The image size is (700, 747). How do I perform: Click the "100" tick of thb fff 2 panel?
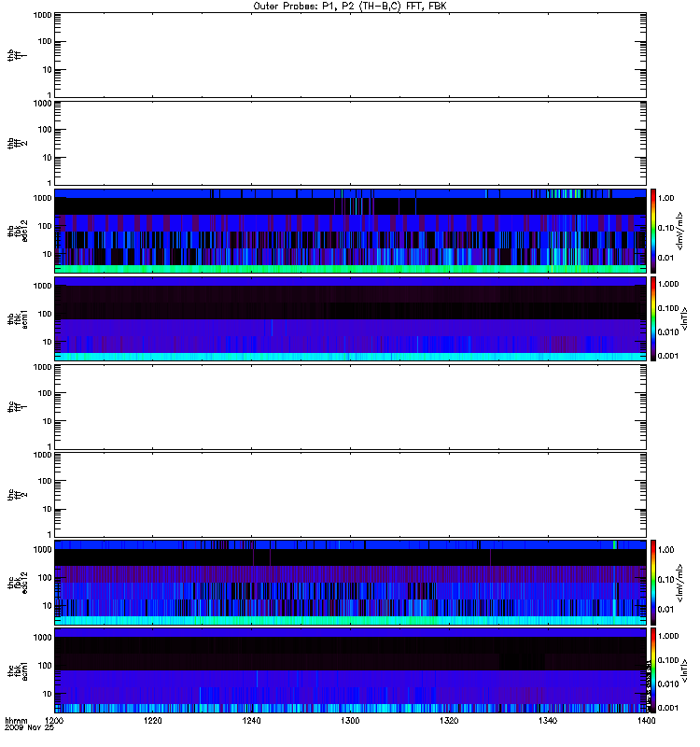coord(45,130)
